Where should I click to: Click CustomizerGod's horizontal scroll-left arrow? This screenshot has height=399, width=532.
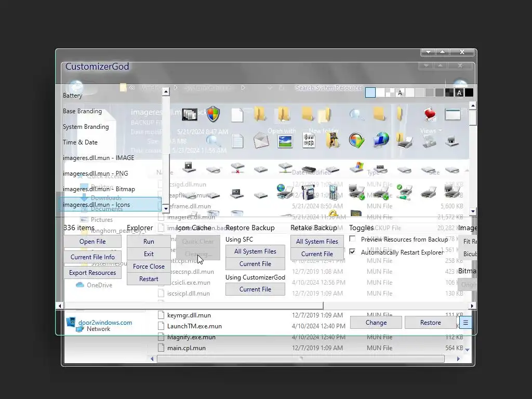60,305
